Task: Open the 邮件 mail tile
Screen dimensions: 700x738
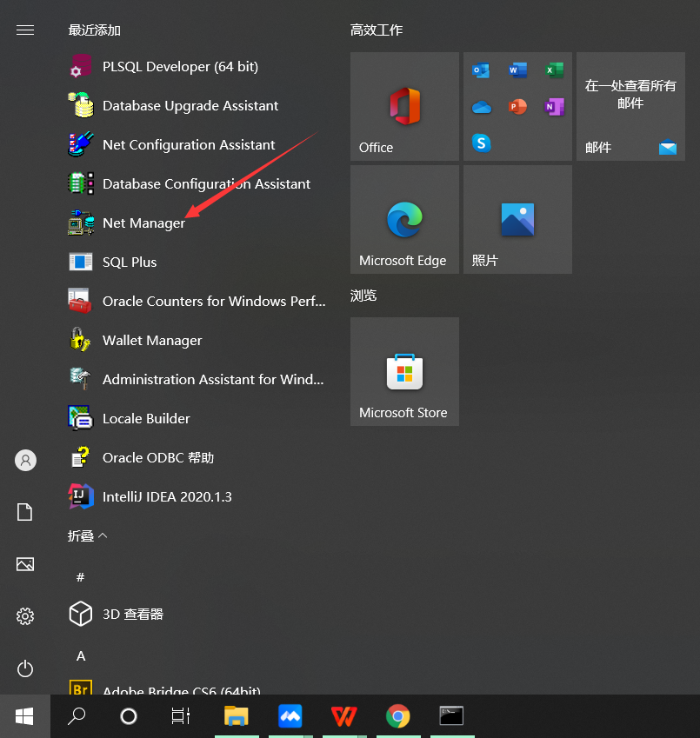Action: pos(630,106)
